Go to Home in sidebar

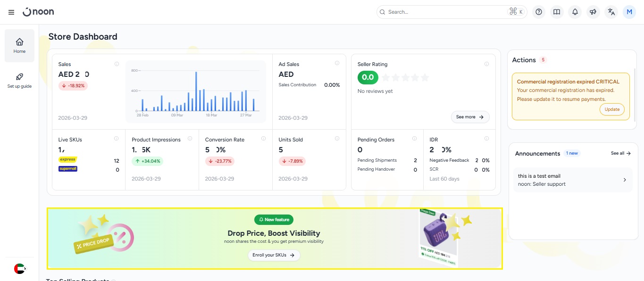click(19, 46)
